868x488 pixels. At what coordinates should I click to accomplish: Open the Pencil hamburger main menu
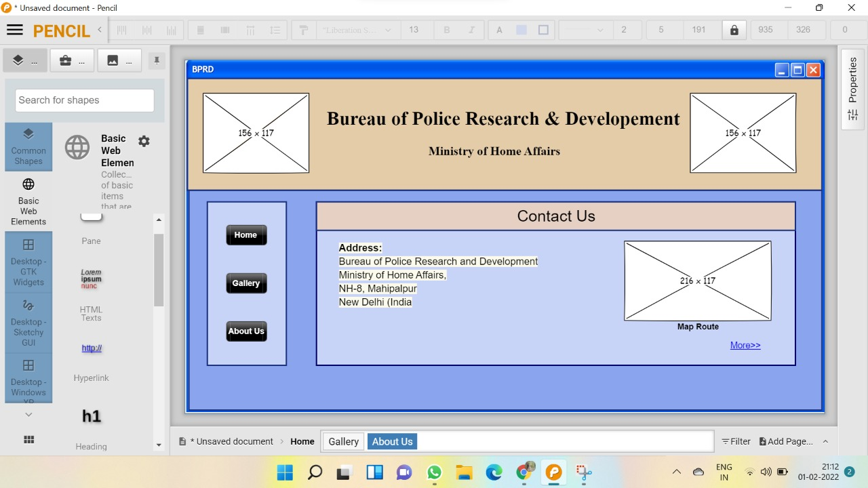[x=14, y=30]
